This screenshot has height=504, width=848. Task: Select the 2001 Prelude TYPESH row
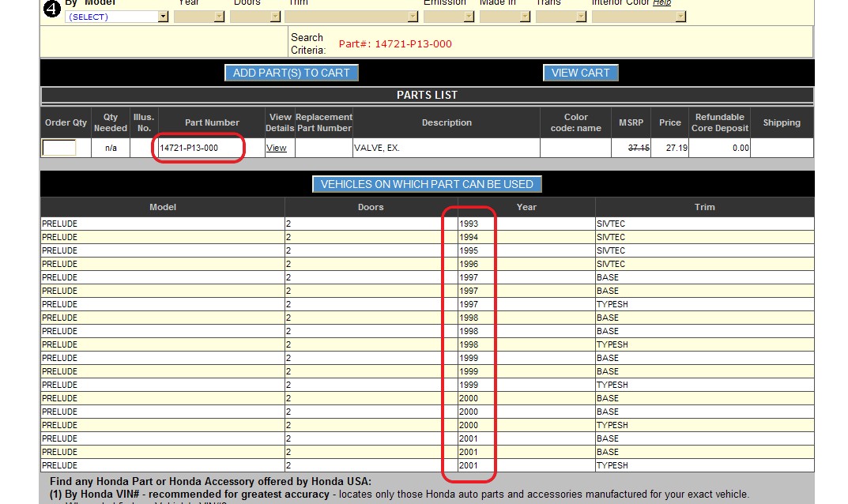pyautogui.click(x=428, y=465)
